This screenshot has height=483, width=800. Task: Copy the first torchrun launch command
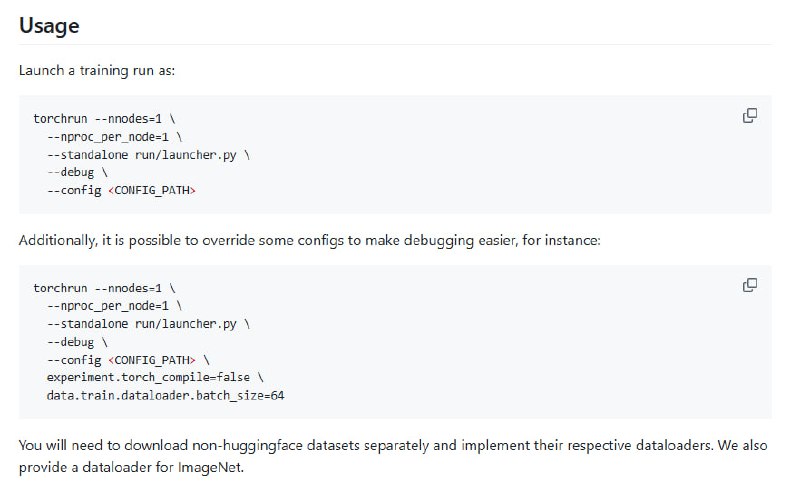(x=749, y=115)
